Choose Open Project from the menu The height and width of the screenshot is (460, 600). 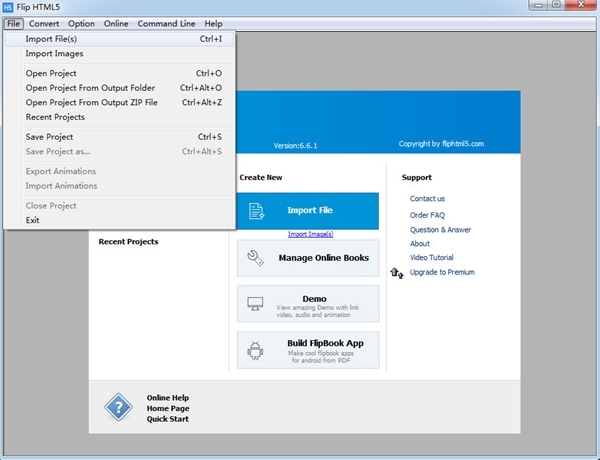click(x=51, y=73)
